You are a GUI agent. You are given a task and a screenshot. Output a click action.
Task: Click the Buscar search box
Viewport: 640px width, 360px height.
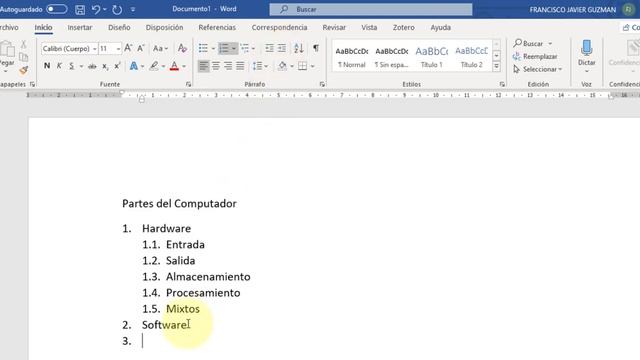click(371, 9)
